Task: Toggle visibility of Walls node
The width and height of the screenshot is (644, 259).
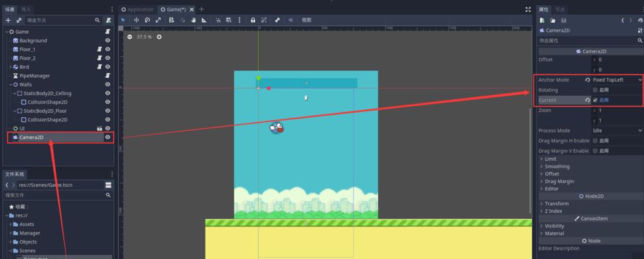Action: click(x=108, y=84)
